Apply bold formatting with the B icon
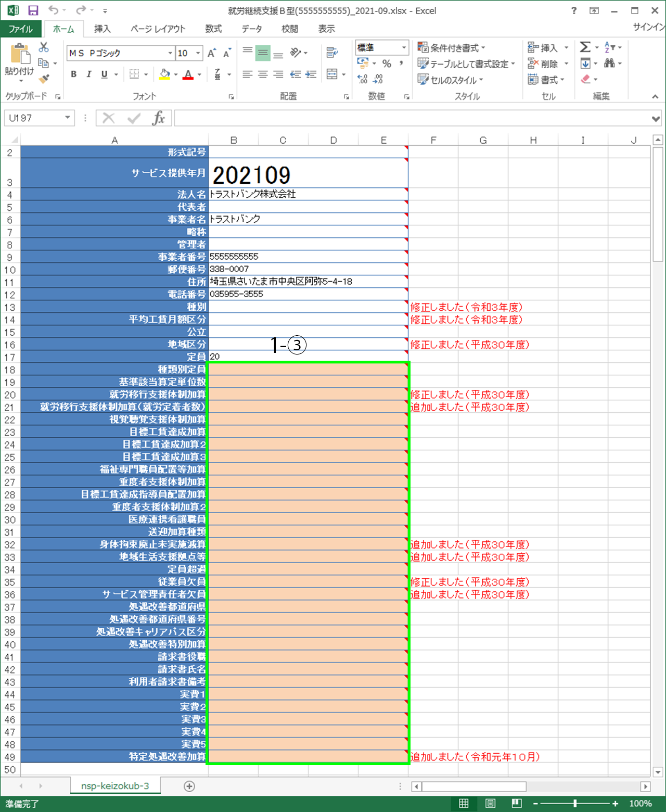The image size is (666, 812). (73, 74)
